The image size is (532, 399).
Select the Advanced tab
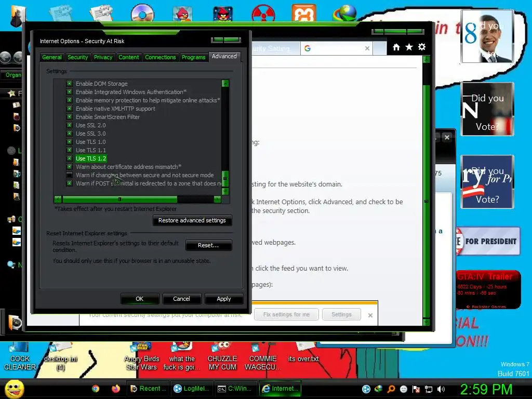pos(224,56)
